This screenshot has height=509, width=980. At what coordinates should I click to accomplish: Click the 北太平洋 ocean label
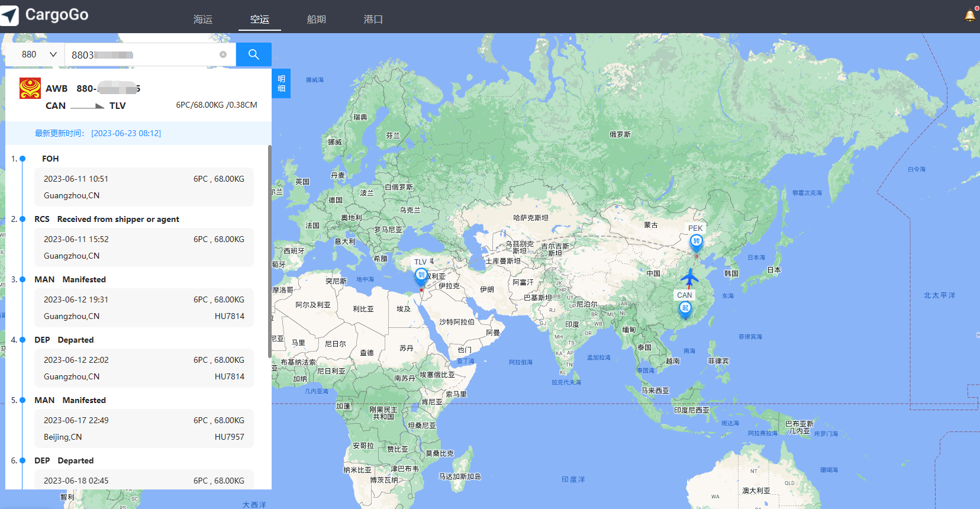point(940,295)
